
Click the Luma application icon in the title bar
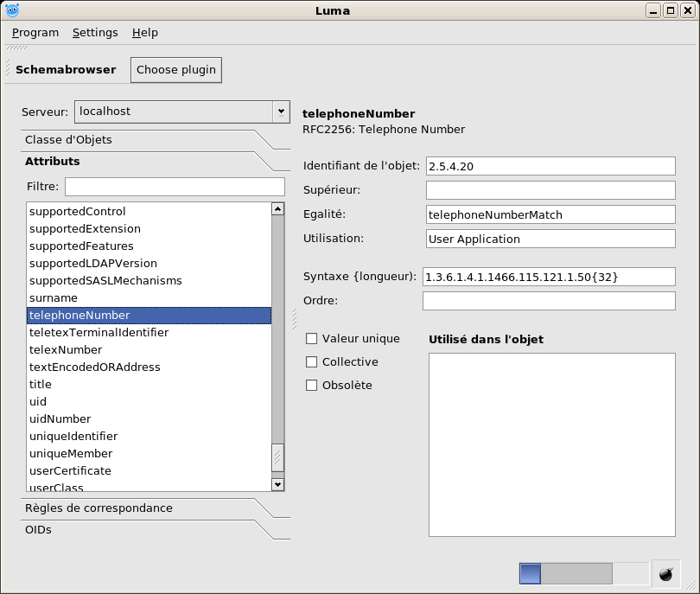coord(12,10)
